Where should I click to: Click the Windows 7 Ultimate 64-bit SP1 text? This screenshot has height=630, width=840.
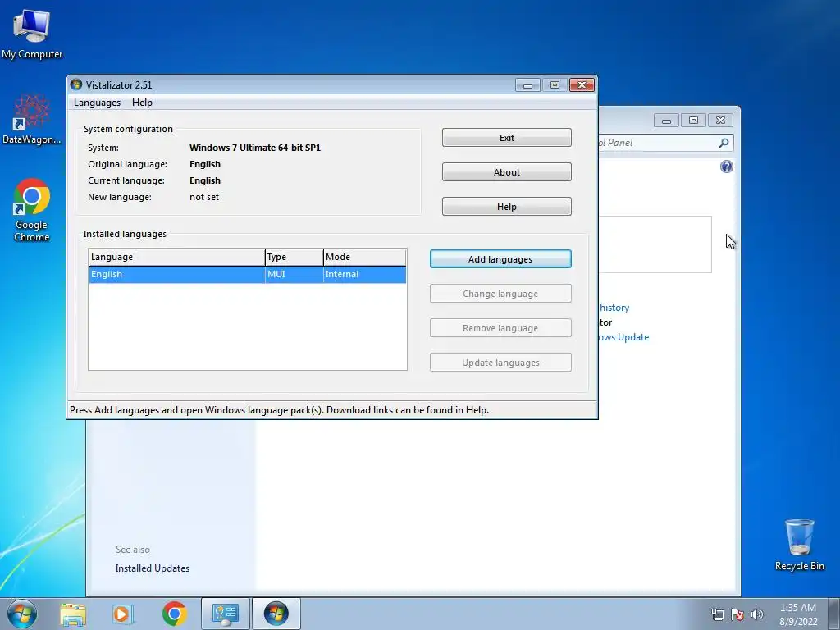coord(255,148)
